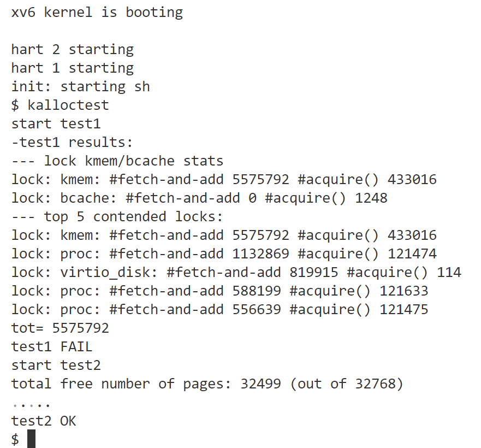Click the "test2 OK" result text
The image size is (481, 448).
tap(44, 421)
